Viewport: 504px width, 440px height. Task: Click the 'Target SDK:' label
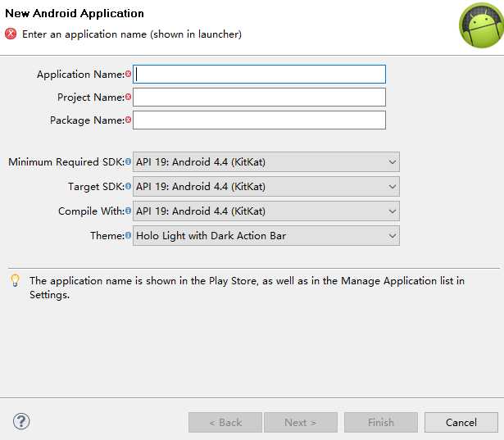(x=97, y=187)
